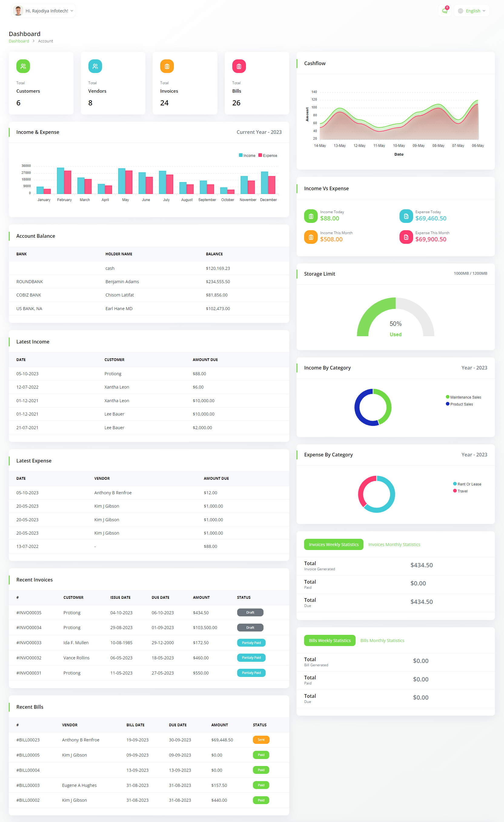
Task: Toggle Income series in chart legend
Action: pyautogui.click(x=247, y=155)
